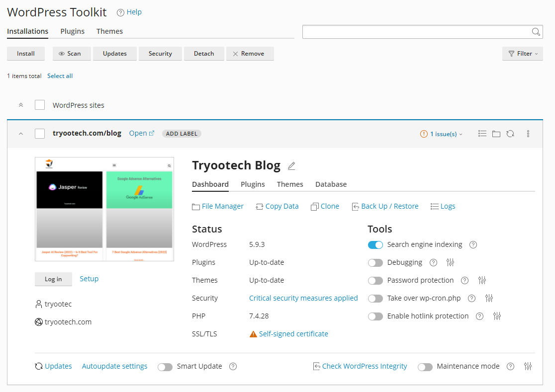Click the Scan button

pyautogui.click(x=72, y=53)
